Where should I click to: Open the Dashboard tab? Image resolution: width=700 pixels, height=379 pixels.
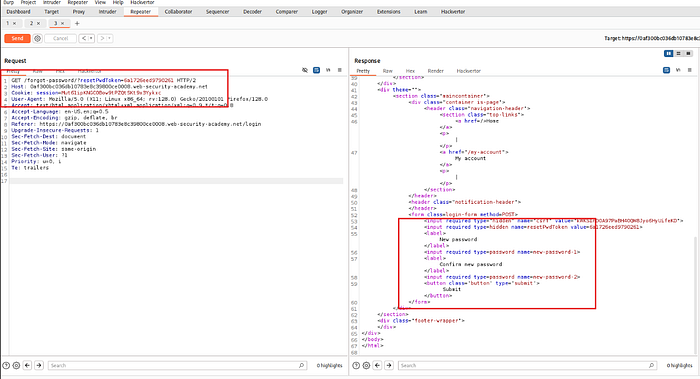click(18, 12)
